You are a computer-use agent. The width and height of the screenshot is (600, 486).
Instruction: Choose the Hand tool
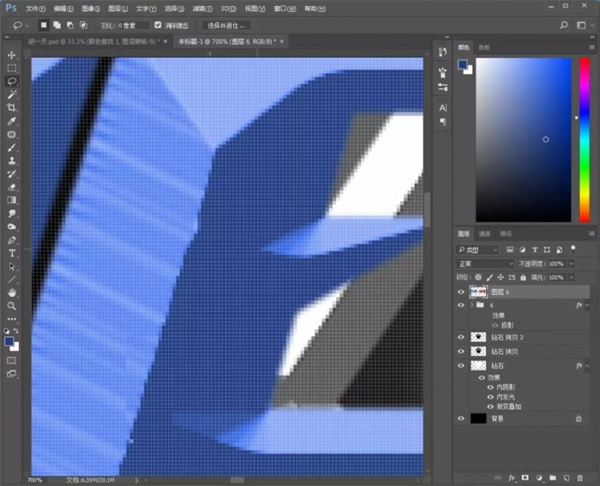click(12, 293)
